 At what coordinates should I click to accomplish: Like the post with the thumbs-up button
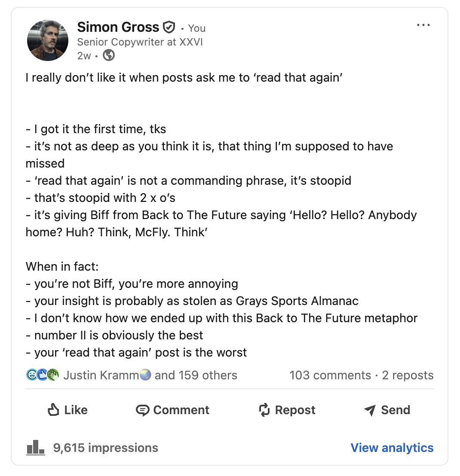tap(67, 410)
